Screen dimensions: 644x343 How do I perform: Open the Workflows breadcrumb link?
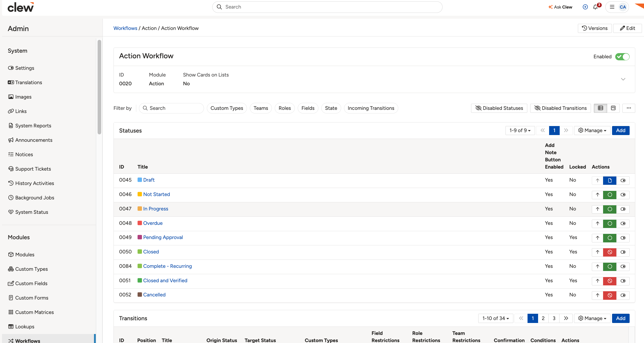pyautogui.click(x=125, y=28)
